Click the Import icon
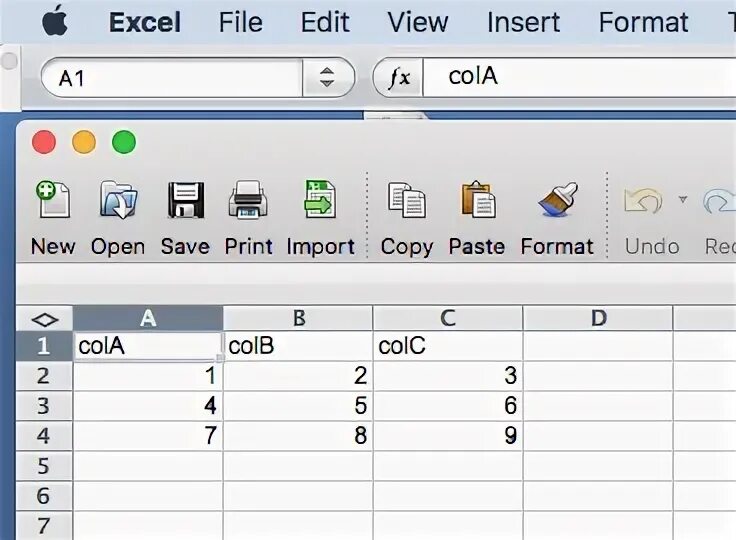 coord(320,201)
